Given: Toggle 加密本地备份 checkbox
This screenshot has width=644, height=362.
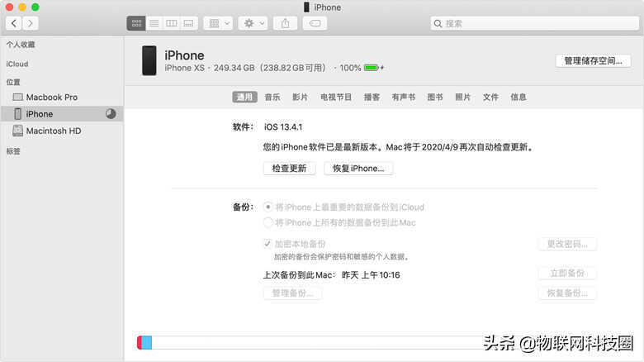Looking at the screenshot, I should [x=268, y=244].
